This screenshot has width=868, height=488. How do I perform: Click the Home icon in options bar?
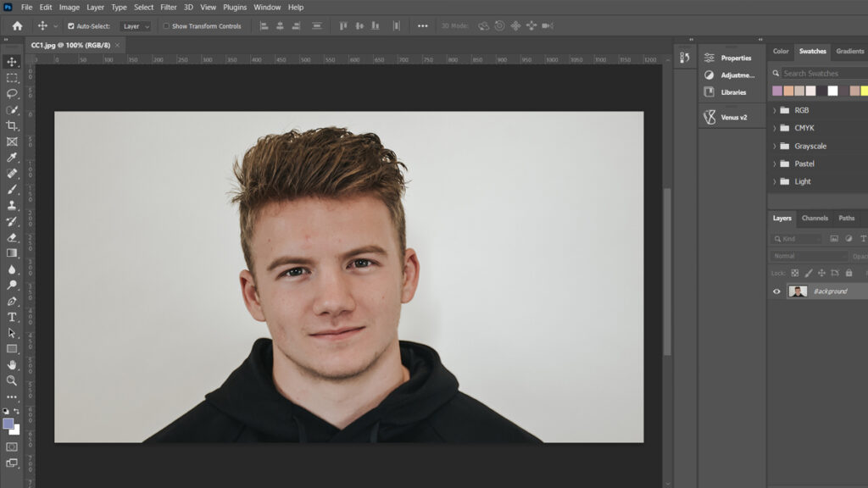[17, 26]
